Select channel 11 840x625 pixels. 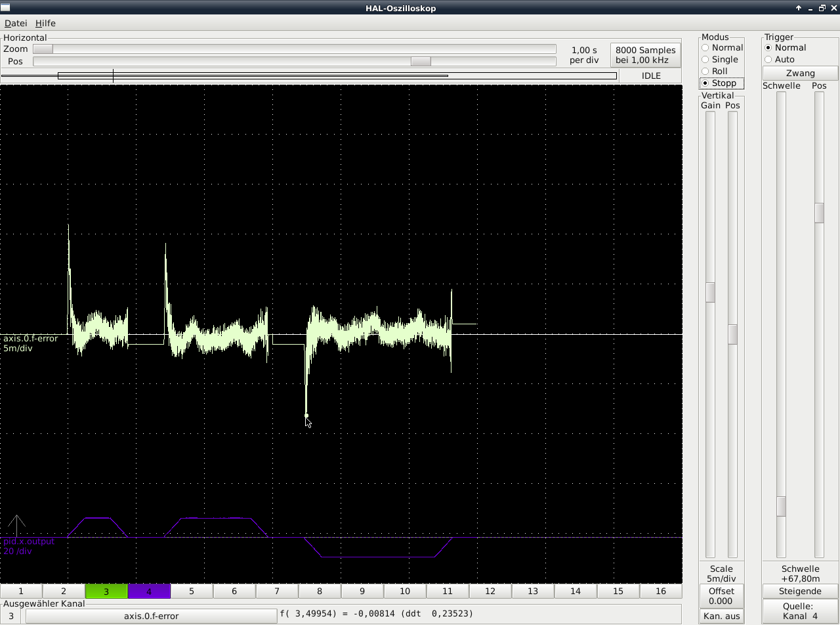[x=448, y=592]
